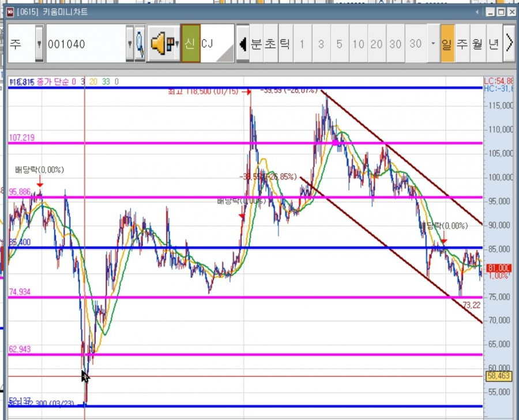
Task: Select the 일 daily chart period
Action: pos(447,43)
